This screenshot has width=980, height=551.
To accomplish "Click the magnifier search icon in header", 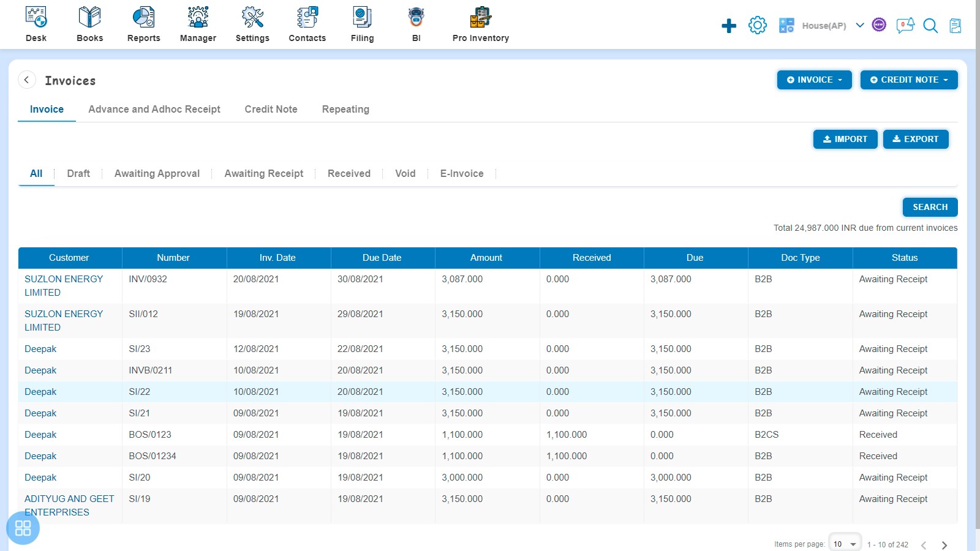I will pyautogui.click(x=930, y=26).
